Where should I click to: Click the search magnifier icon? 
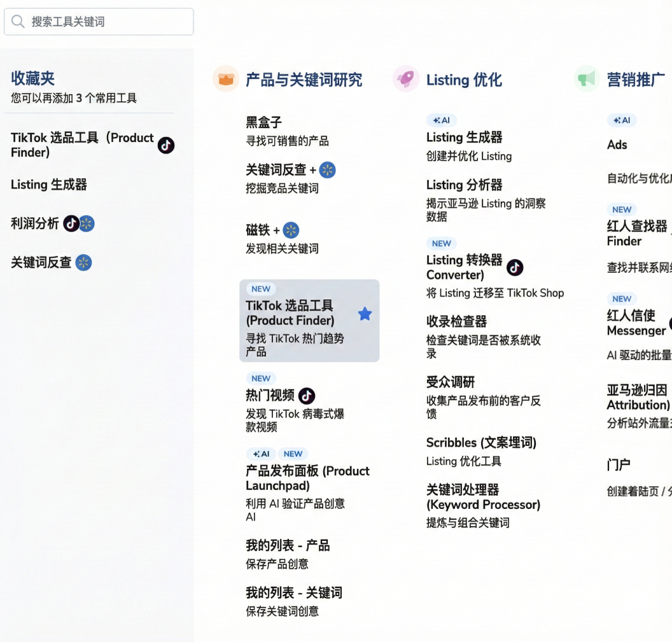tap(17, 21)
